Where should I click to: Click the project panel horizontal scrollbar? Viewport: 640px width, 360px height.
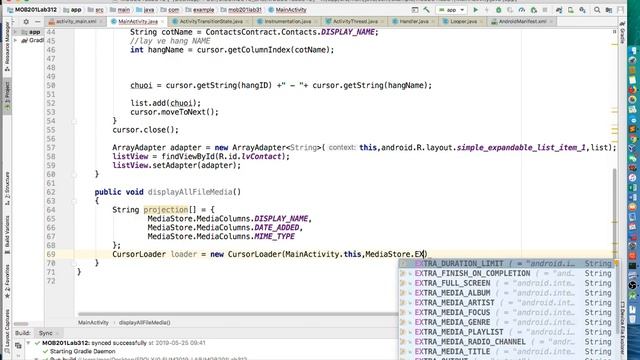[x=21, y=324]
